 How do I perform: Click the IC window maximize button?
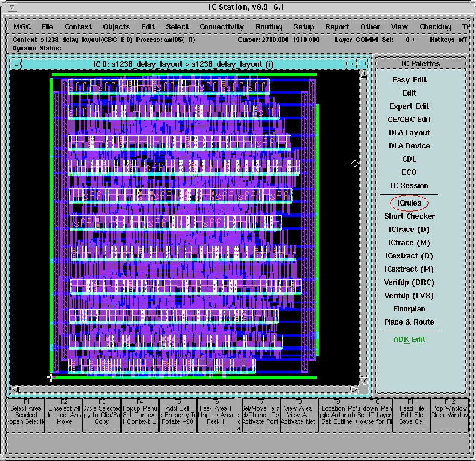pos(362,64)
